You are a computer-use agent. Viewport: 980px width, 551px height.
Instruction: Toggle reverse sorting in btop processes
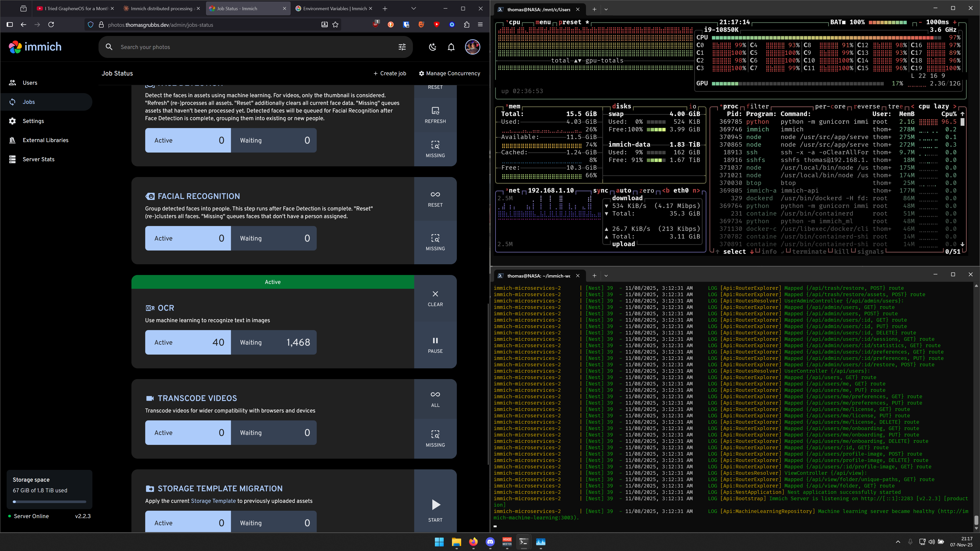click(x=866, y=106)
